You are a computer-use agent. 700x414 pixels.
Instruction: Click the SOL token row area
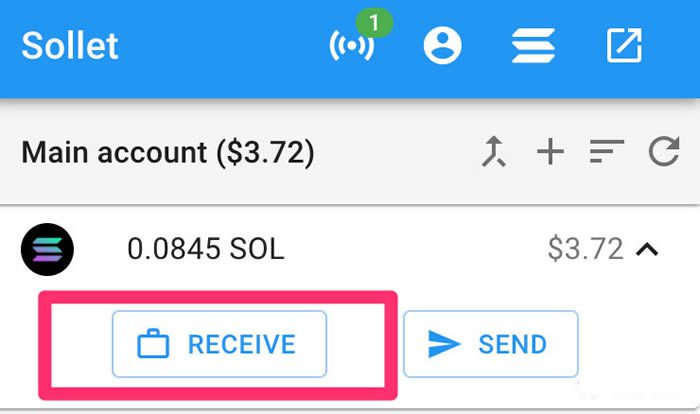(x=350, y=249)
